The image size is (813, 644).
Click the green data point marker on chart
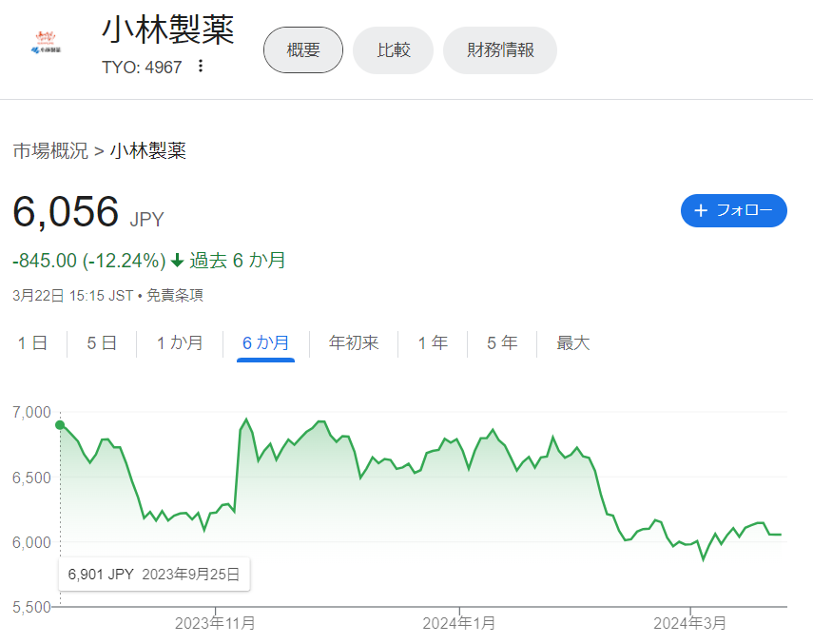point(60,425)
